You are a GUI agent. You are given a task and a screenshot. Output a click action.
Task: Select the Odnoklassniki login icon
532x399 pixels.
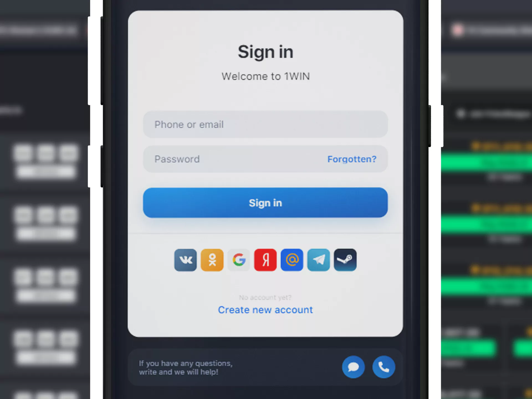tap(212, 260)
